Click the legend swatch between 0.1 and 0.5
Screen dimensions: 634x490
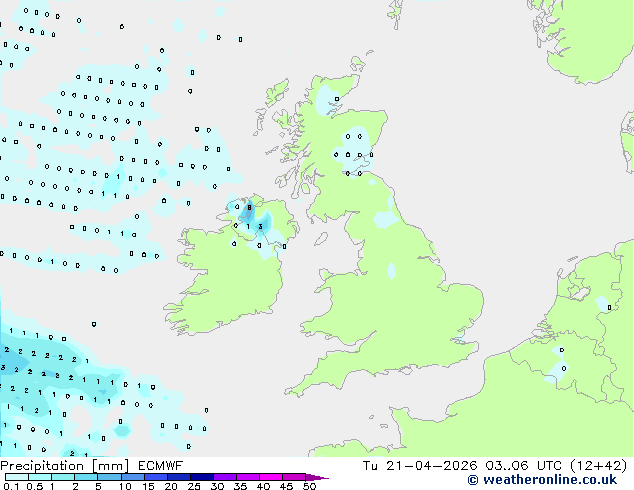[17, 477]
